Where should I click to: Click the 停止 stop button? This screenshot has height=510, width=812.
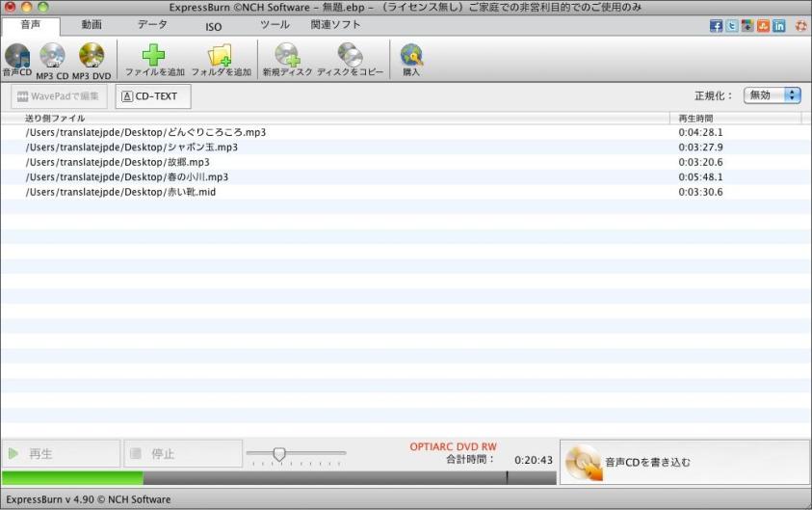[183, 454]
